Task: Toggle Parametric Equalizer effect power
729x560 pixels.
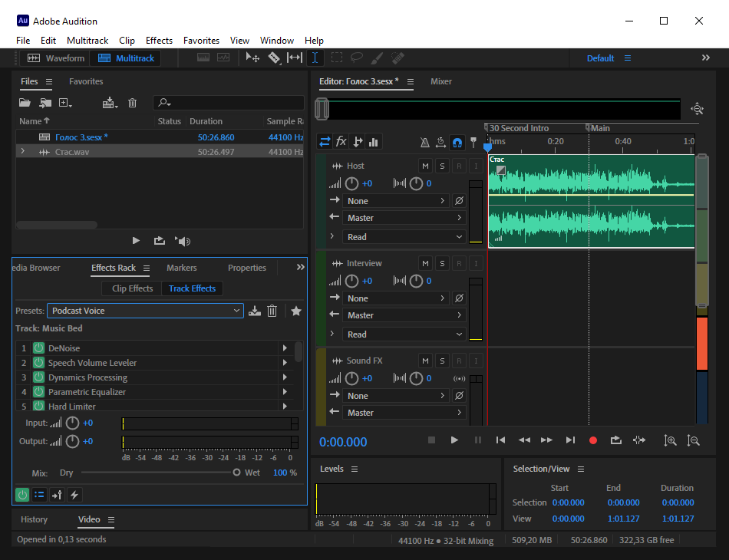Action: tap(38, 391)
